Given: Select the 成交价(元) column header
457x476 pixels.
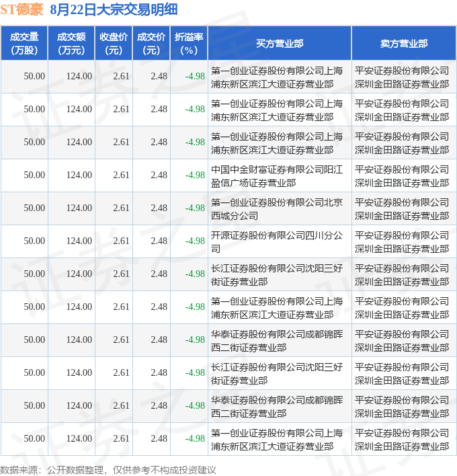Looking at the screenshot, I should pos(151,44).
